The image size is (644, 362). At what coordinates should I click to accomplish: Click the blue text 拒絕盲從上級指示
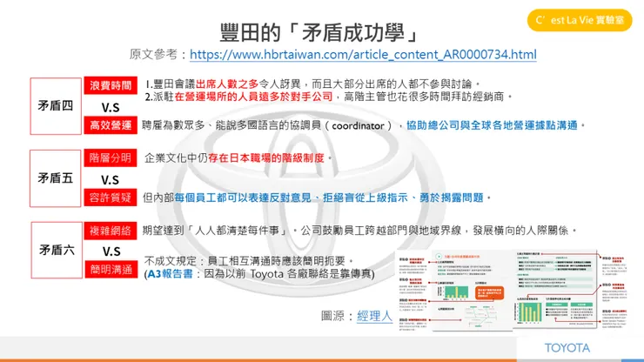(366, 198)
